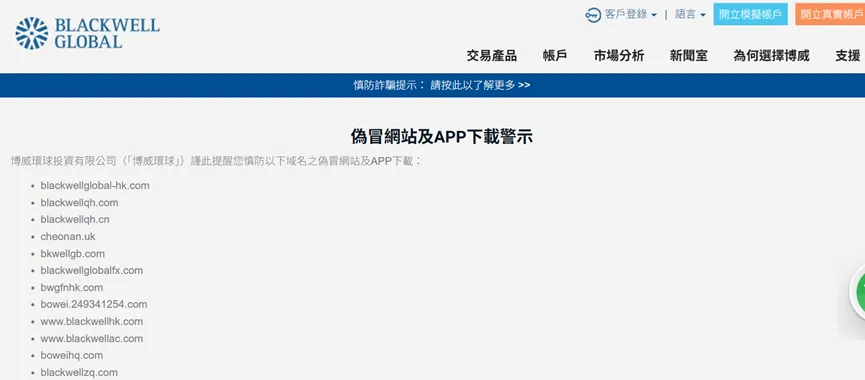Viewport: 865px width, 380px height.
Task: Click www.blackwellac.com list entry
Action: tap(92, 339)
